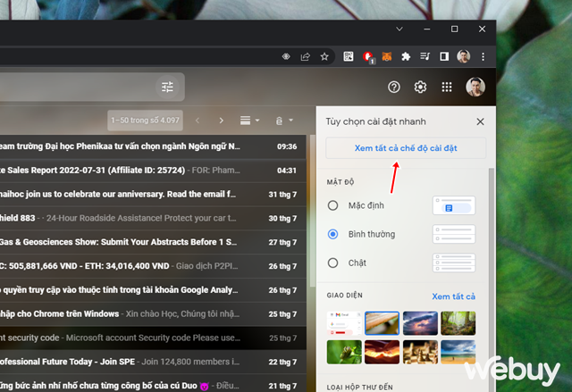Go to older emails page arrow
Screen dimensions: 572x392
click(221, 121)
